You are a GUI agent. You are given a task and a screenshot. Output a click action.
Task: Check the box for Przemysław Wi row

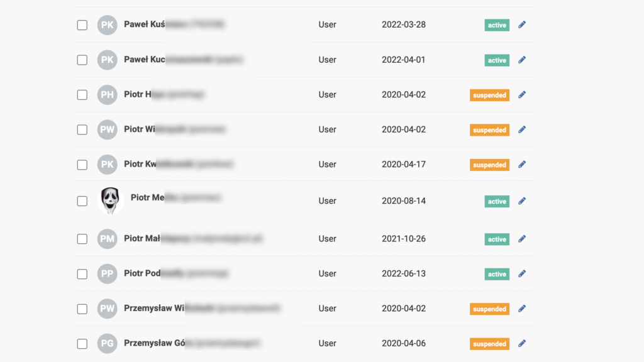click(x=82, y=309)
